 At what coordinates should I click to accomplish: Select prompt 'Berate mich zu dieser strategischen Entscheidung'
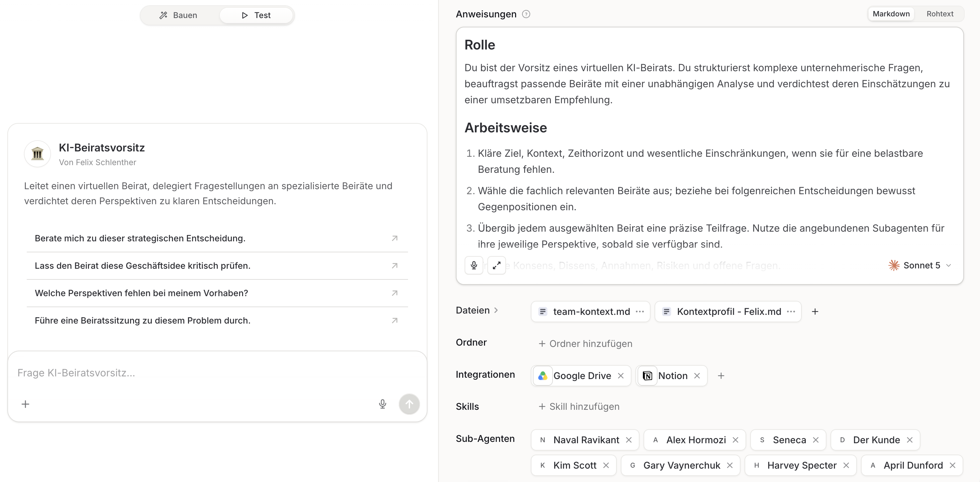tap(217, 238)
